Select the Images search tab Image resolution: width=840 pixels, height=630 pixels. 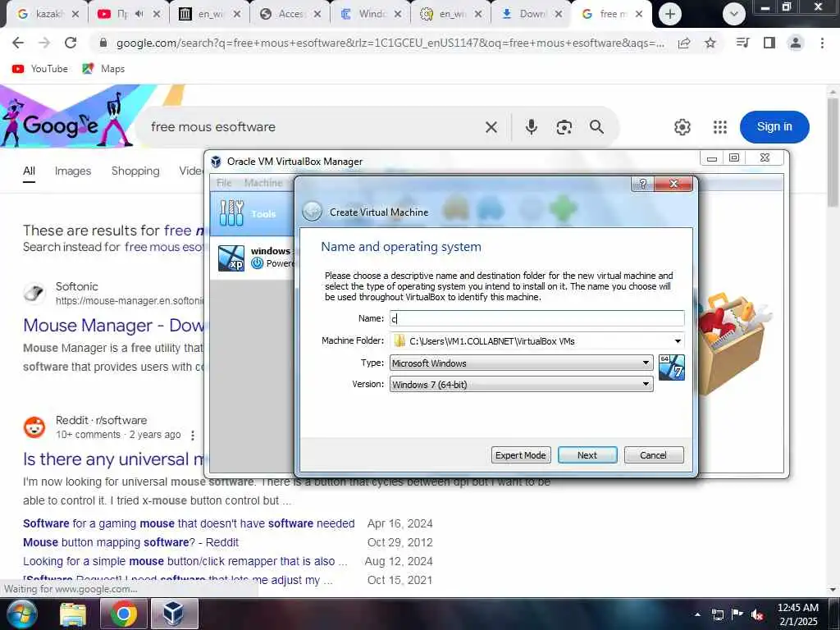(x=73, y=171)
